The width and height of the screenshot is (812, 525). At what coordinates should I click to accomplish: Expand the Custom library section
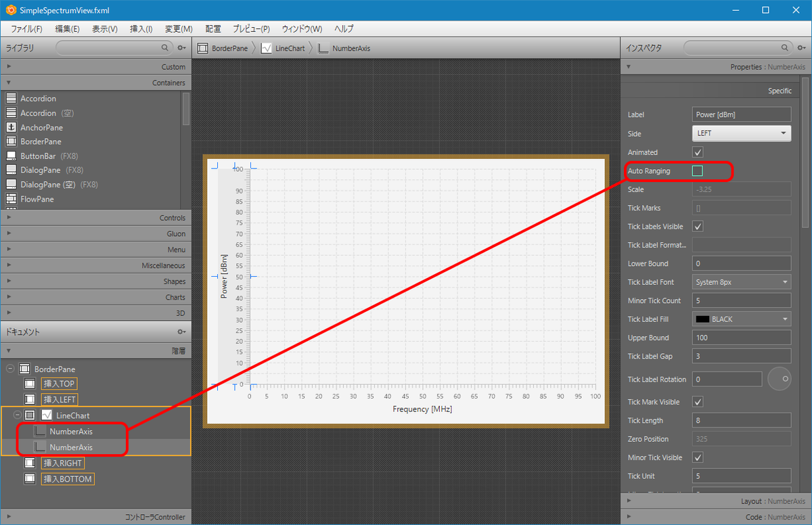95,66
